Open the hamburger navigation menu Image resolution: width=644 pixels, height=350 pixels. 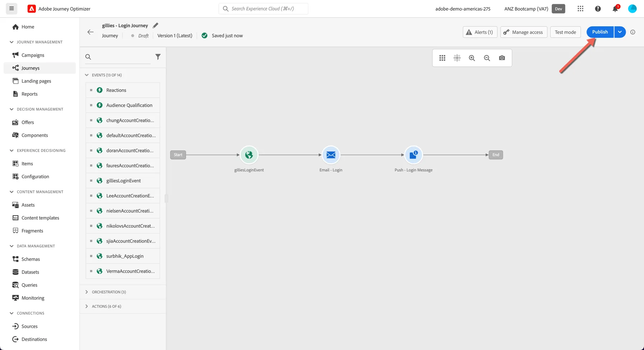coord(11,9)
